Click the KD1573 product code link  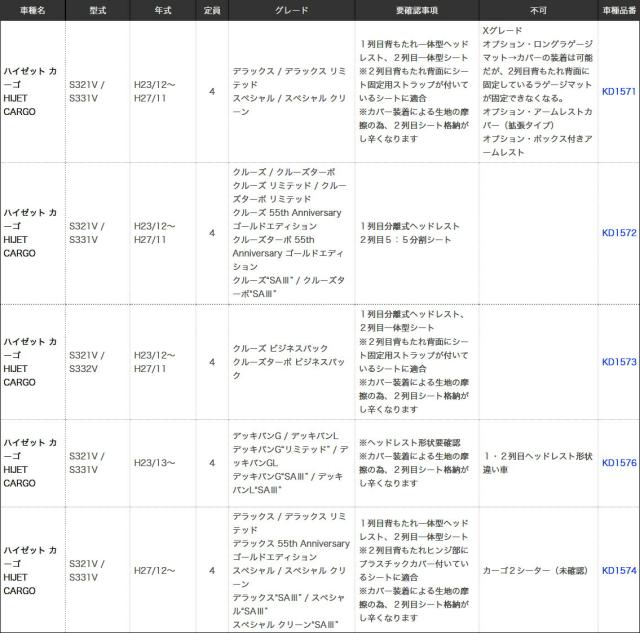point(619,361)
